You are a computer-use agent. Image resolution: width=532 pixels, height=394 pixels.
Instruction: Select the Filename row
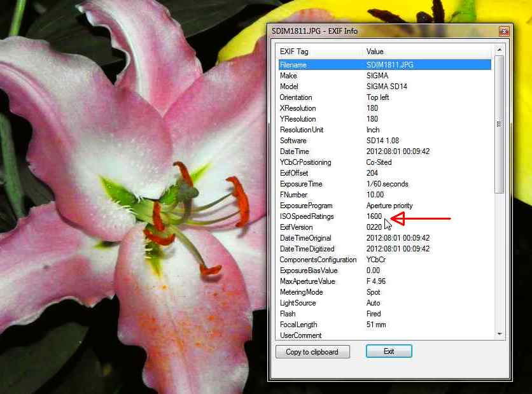pos(385,65)
